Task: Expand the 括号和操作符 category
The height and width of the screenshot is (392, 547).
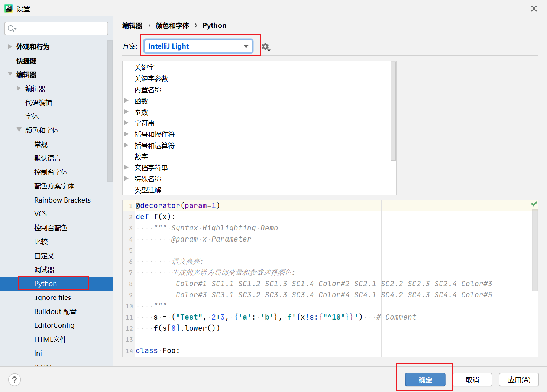Action: [126, 134]
